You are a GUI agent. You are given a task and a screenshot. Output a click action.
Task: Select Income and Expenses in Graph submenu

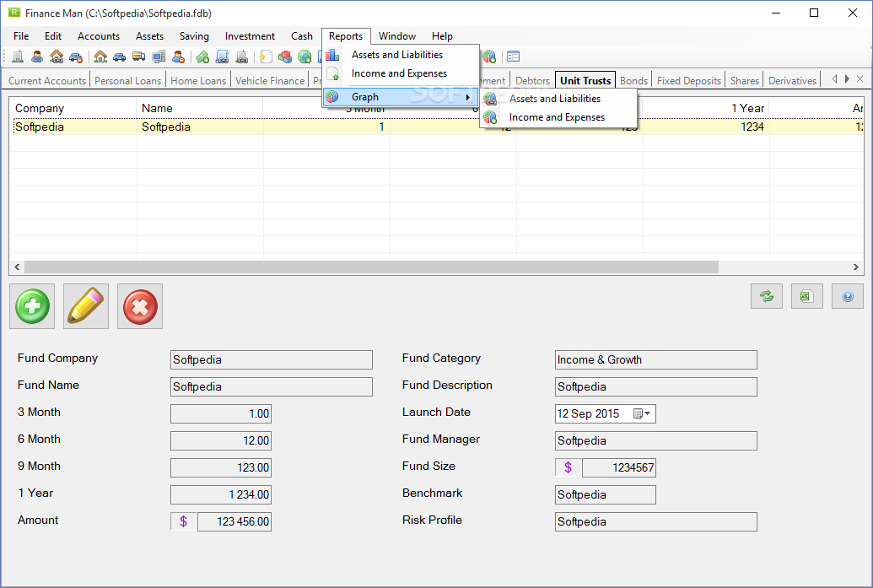[x=558, y=117]
